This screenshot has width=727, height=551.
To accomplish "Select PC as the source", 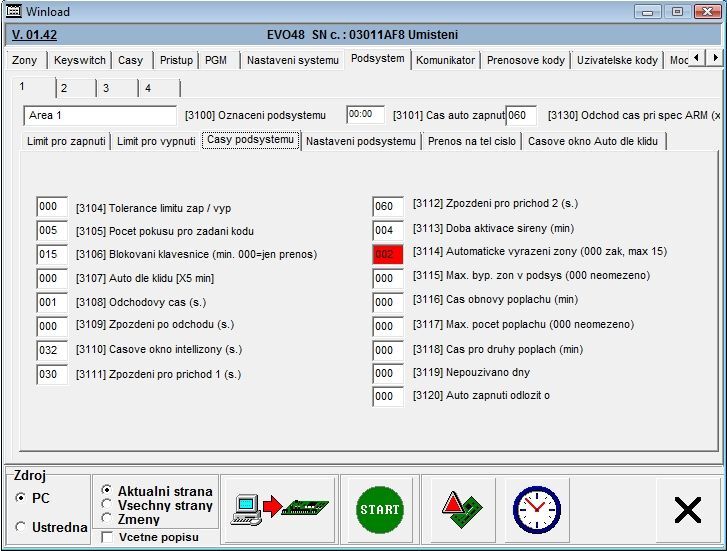I will pyautogui.click(x=21, y=498).
